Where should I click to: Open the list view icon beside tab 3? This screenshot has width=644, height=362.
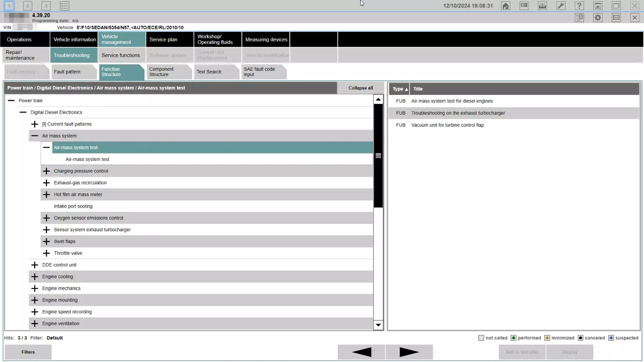(x=64, y=6)
